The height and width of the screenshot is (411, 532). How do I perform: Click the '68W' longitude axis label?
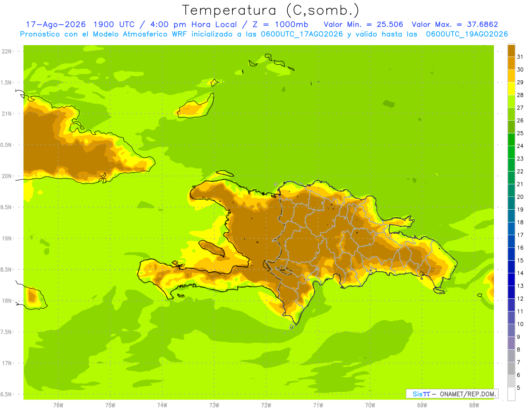point(474,405)
